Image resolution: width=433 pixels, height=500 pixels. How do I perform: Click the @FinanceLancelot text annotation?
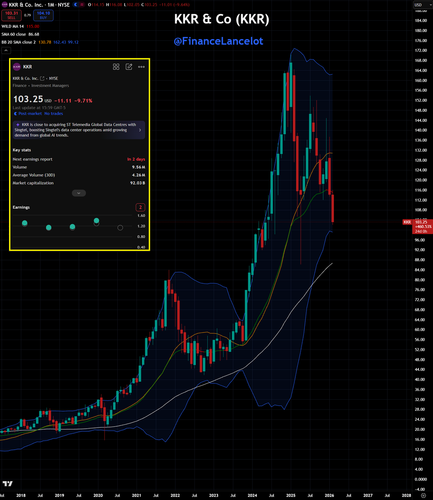click(218, 41)
